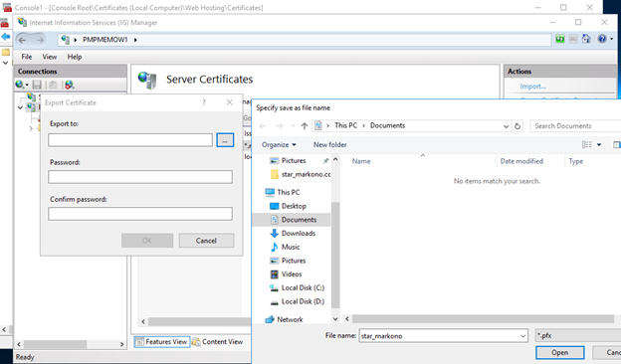Click the delete connection globe icon
Image resolution: width=621 pixels, height=364 pixels.
(x=70, y=85)
